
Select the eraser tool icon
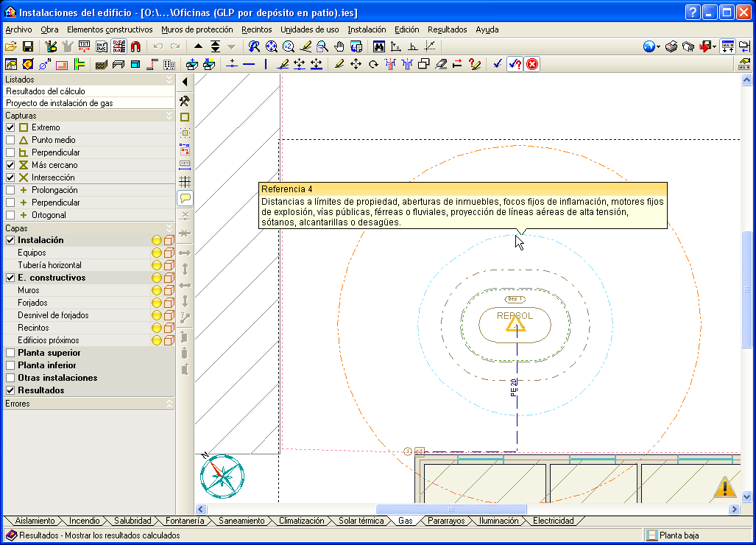tap(440, 64)
